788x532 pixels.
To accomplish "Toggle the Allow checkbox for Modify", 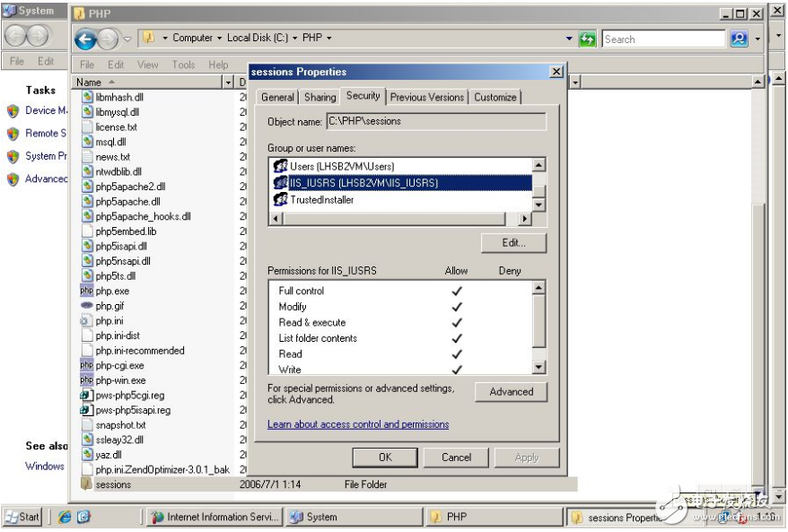I will (456, 306).
